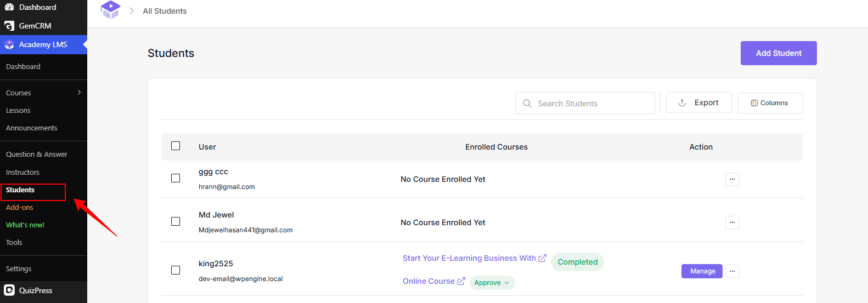Click the GemCRM sidebar icon
868x303 pixels.
tap(9, 26)
